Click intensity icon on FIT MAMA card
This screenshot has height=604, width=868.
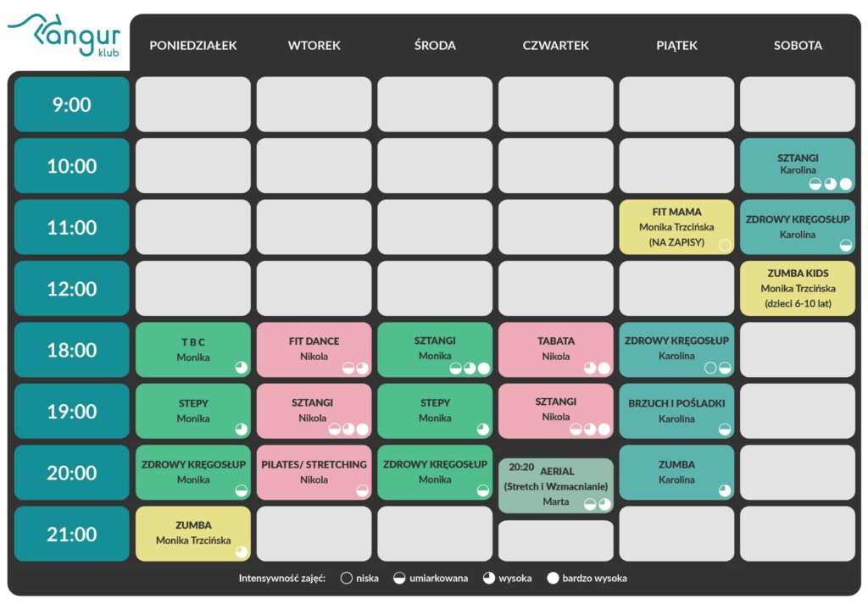(x=725, y=245)
